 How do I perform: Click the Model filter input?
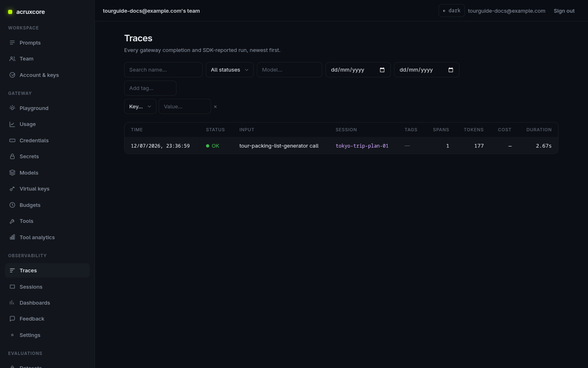pos(290,70)
